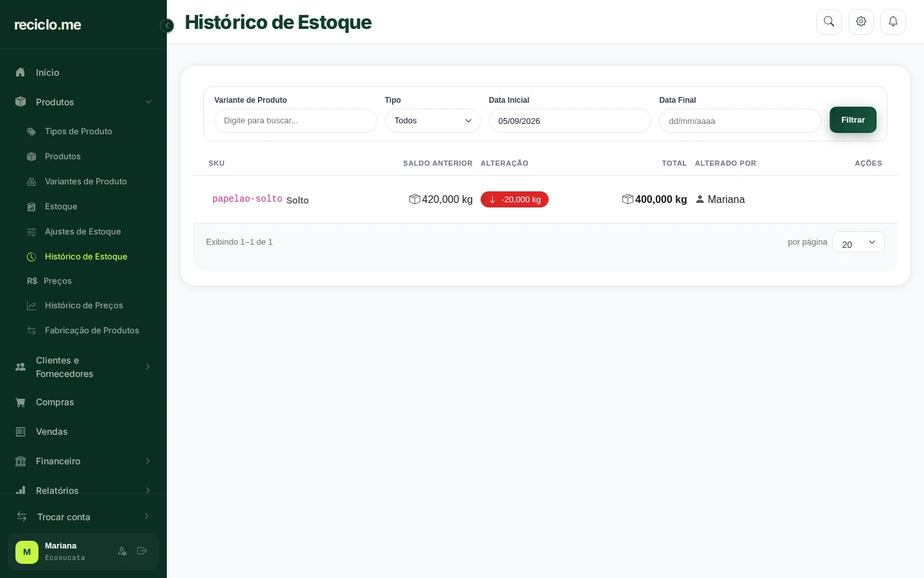Click the 400,000 kg total value
The width and height of the screenshot is (924, 578).
661,200
